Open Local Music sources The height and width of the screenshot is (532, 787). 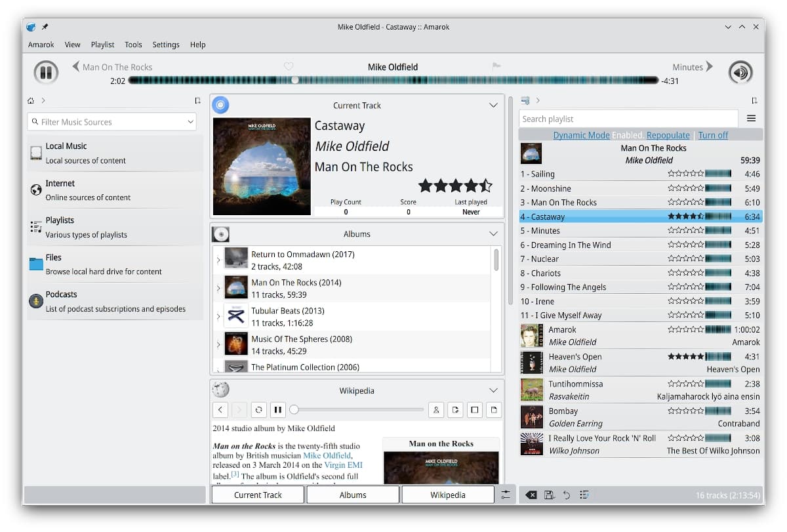(x=115, y=153)
